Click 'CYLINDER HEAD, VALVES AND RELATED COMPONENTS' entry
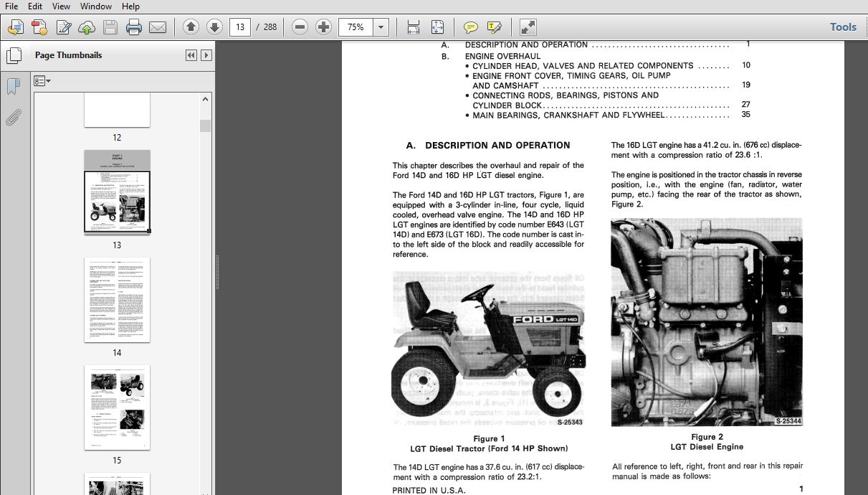This screenshot has height=495, width=868. pos(583,65)
